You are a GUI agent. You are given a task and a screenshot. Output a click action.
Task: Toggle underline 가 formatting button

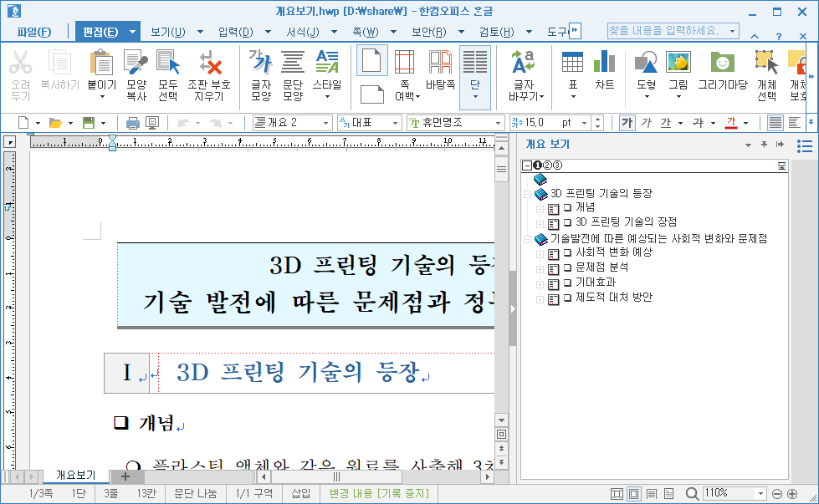pos(665,123)
